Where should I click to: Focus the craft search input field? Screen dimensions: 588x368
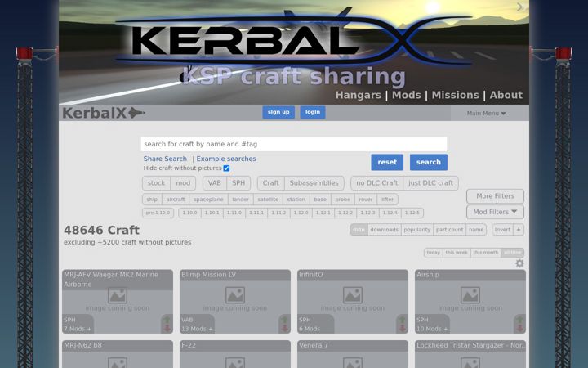click(x=294, y=144)
